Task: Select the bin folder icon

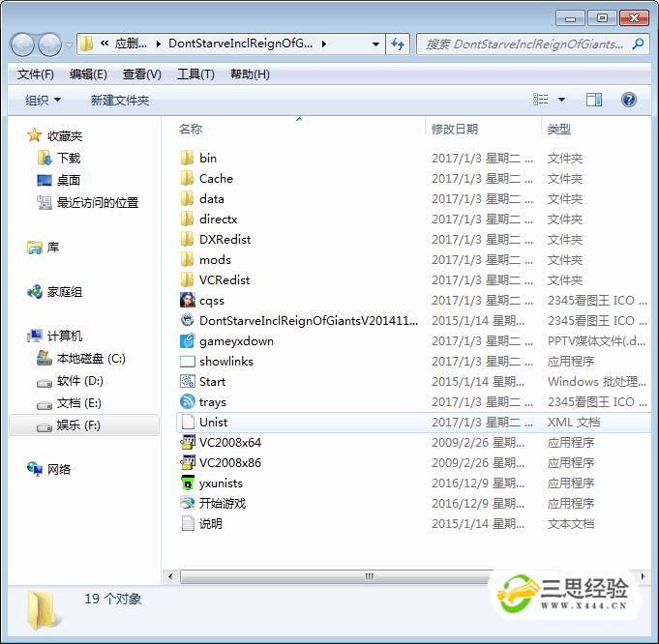Action: pos(188,159)
